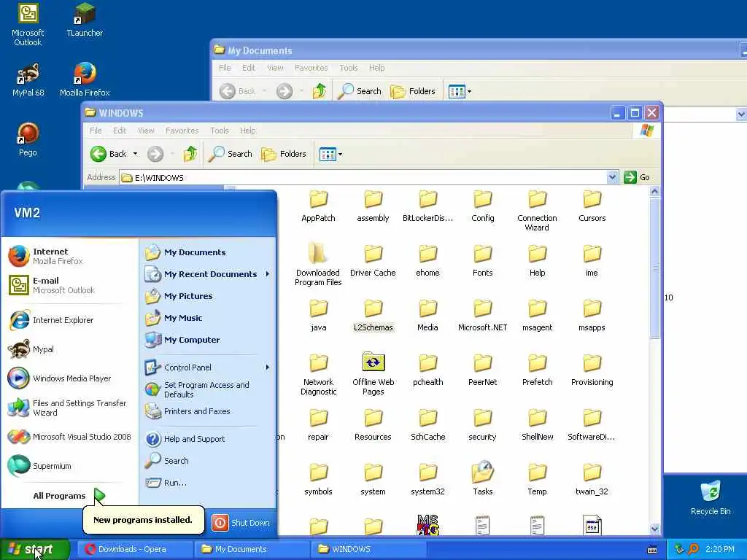Select the MyPal 68 desktop icon
747x560 pixels.
(x=28, y=80)
